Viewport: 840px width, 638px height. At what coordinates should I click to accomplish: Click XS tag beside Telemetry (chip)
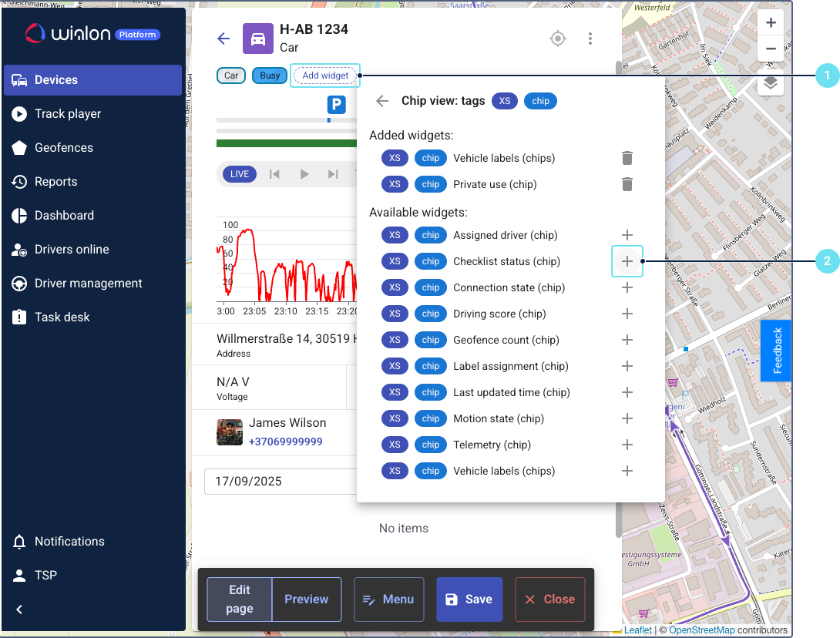[x=395, y=445]
